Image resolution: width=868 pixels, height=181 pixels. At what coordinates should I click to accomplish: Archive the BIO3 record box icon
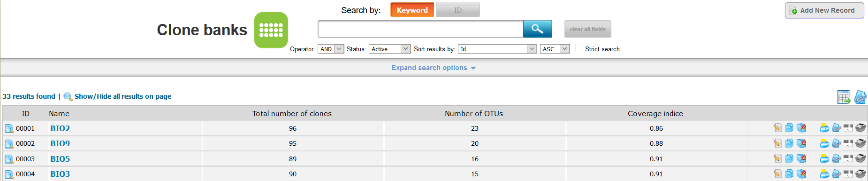click(801, 173)
